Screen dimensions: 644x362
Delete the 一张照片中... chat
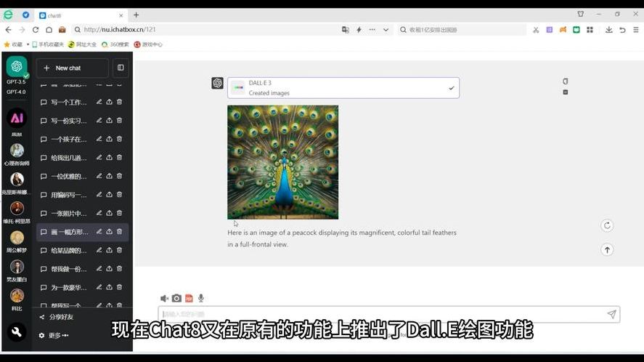pos(120,213)
